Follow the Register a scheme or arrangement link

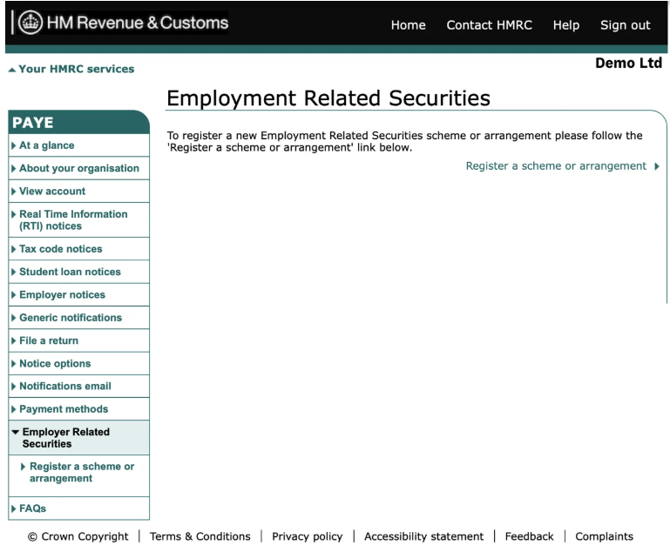tap(556, 166)
